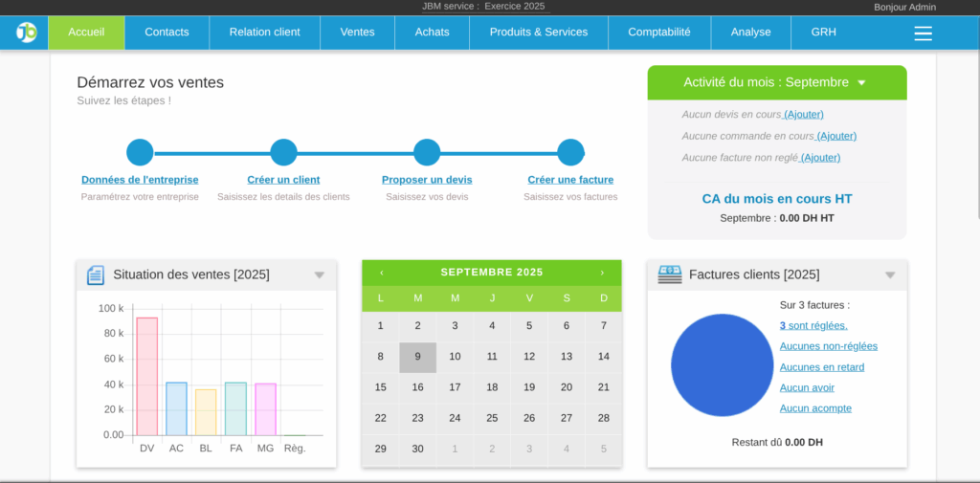The width and height of the screenshot is (980, 483).
Task: Click the '3 sont réglées' invoices link
Action: [813, 325]
